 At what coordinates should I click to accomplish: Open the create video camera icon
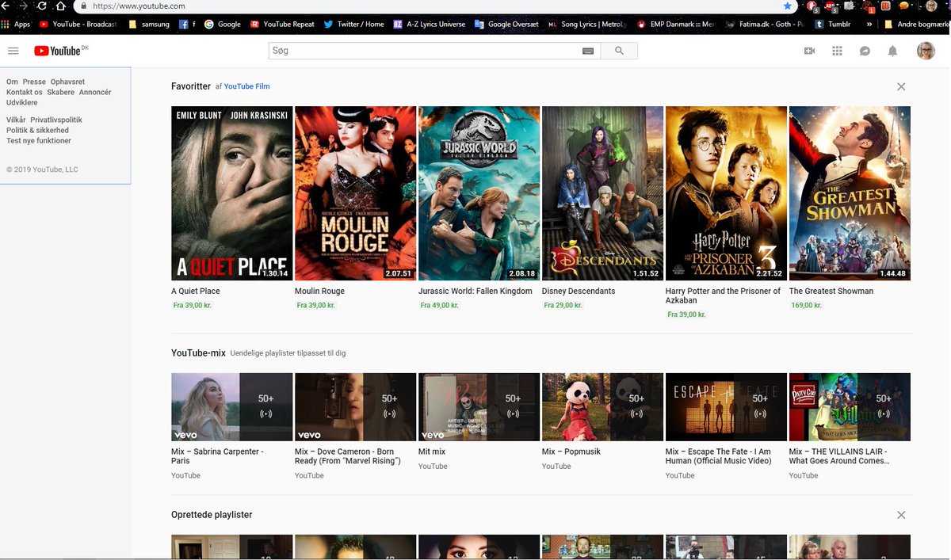point(809,51)
